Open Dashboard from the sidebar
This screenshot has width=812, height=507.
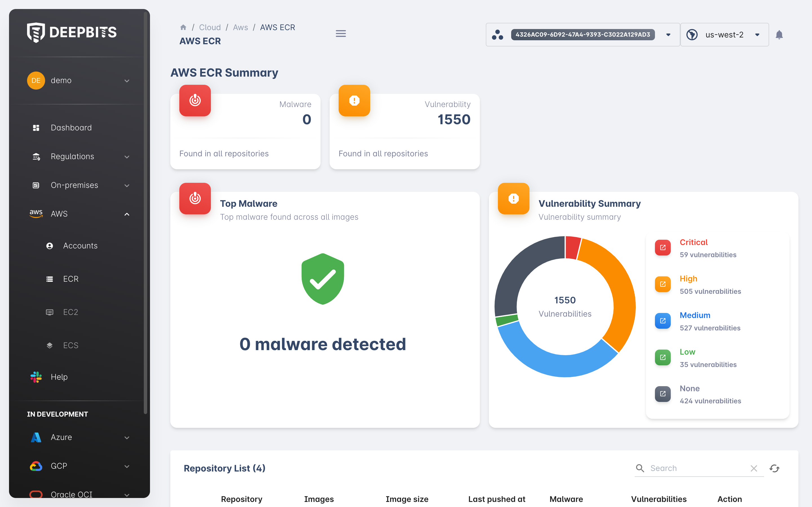(x=71, y=128)
